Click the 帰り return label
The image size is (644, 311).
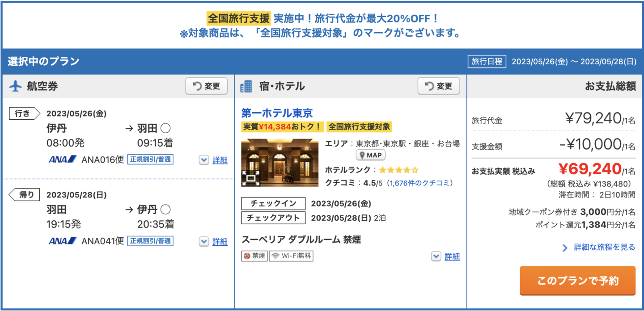point(25,195)
